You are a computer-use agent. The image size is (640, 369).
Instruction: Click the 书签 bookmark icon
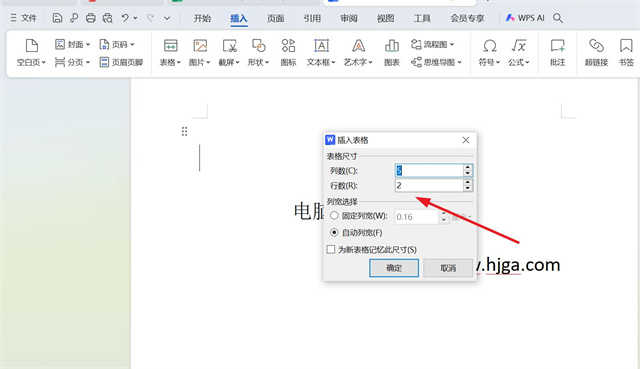[626, 46]
